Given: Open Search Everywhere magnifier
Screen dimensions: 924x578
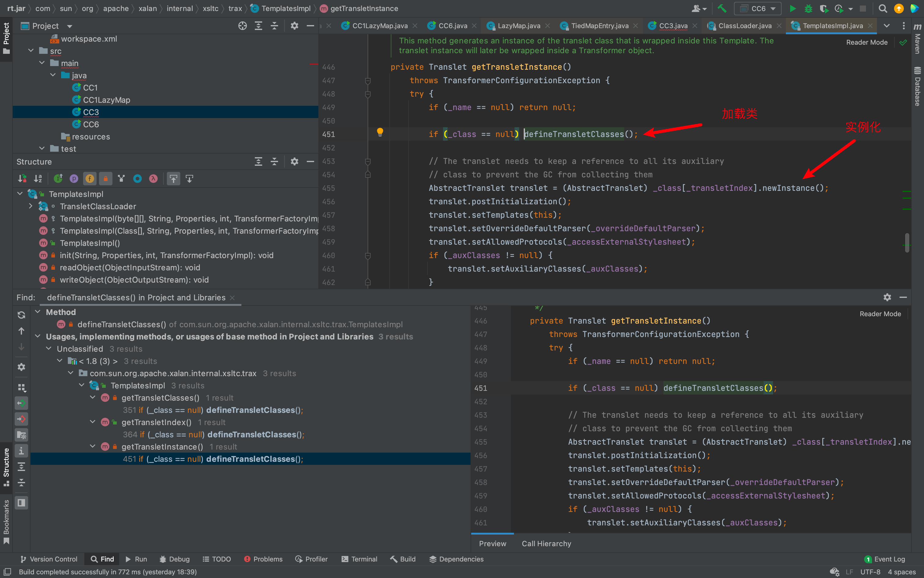Looking at the screenshot, I should click(x=882, y=9).
